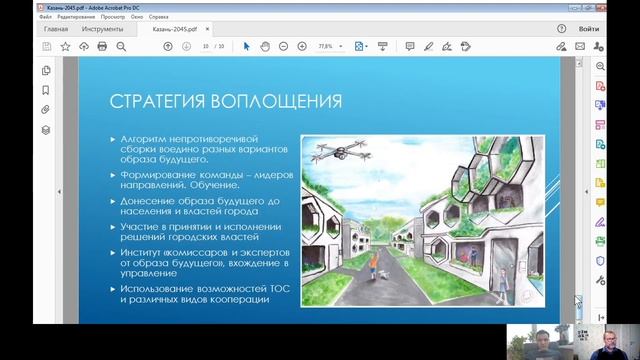640x360 pixels.
Task: Select the Казань-2045.pdf document tab
Action: 175,29
